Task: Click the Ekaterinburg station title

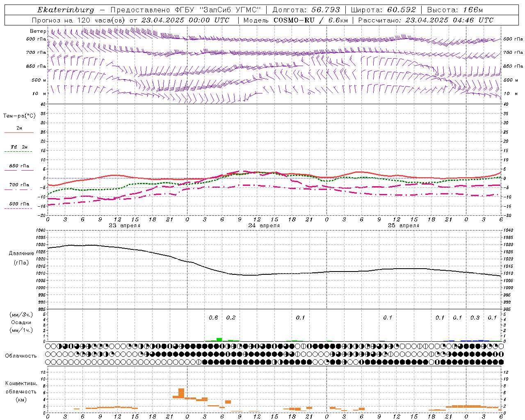Action: tap(66, 10)
